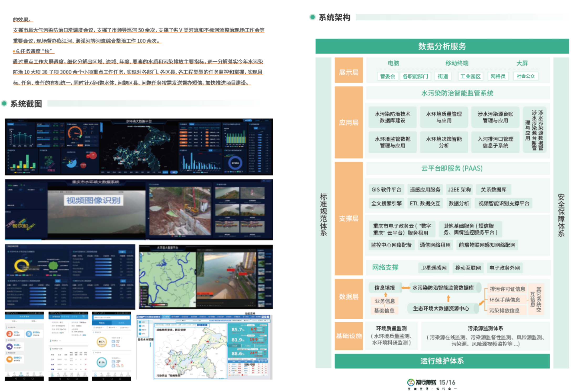Click the 电子政务外网 box
This screenshot has width=577, height=392.
tap(505, 268)
